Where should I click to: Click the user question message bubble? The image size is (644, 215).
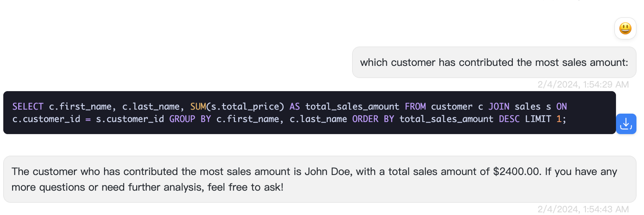494,63
